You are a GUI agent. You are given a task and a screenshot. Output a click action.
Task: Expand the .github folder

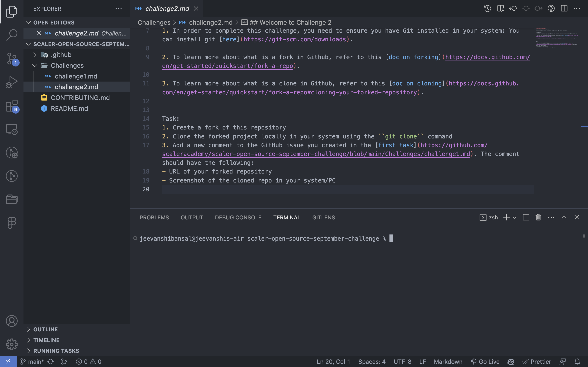point(61,55)
